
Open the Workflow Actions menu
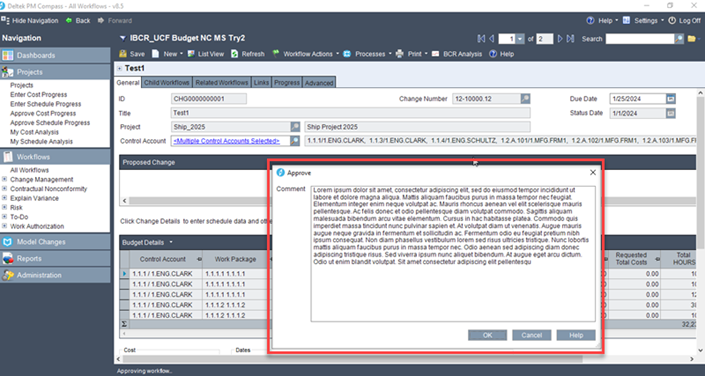(x=306, y=54)
